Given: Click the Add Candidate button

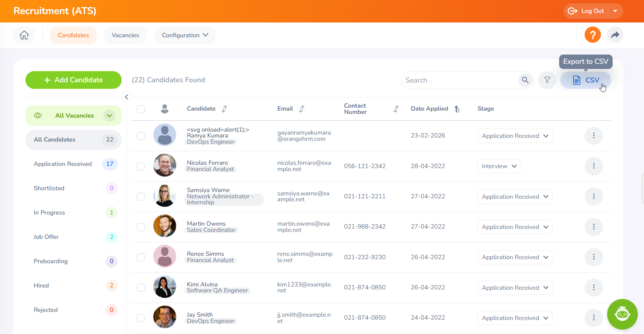Looking at the screenshot, I should [x=73, y=80].
